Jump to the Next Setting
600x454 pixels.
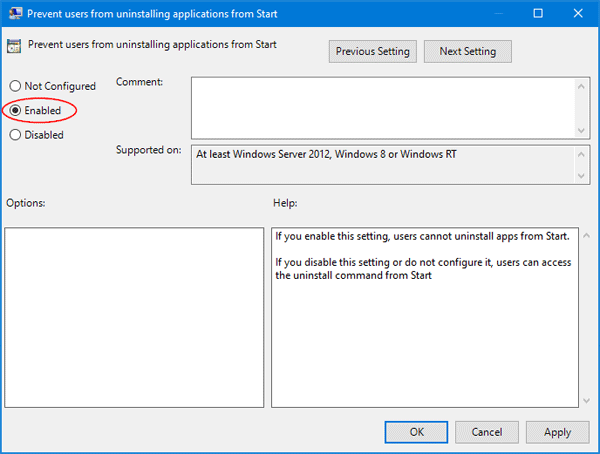pyautogui.click(x=467, y=51)
